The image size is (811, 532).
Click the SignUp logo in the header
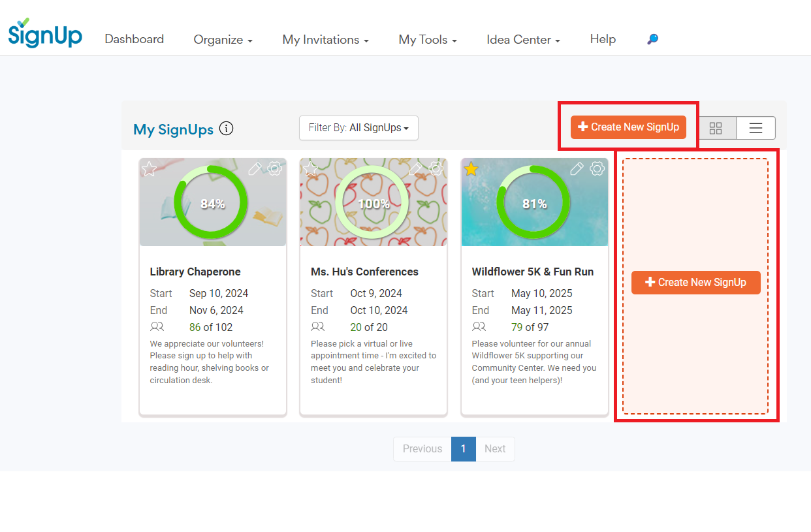(45, 33)
